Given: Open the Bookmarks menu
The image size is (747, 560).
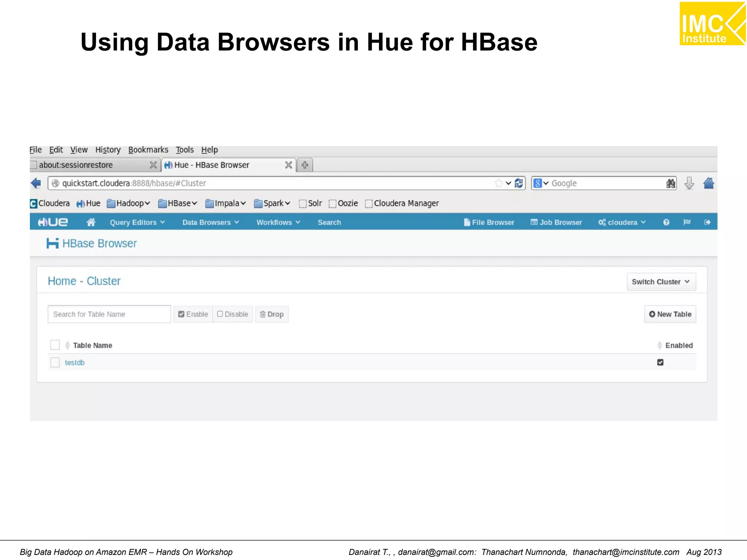Looking at the screenshot, I should [x=148, y=150].
